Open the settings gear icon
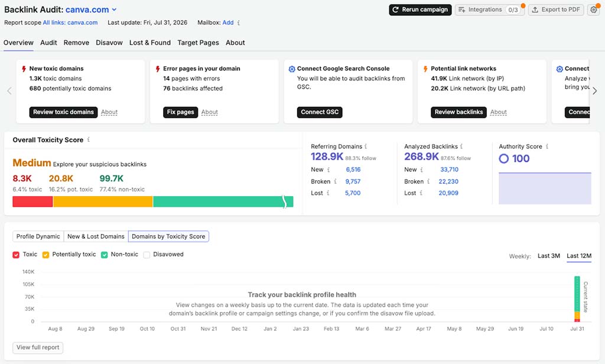 click(x=594, y=9)
